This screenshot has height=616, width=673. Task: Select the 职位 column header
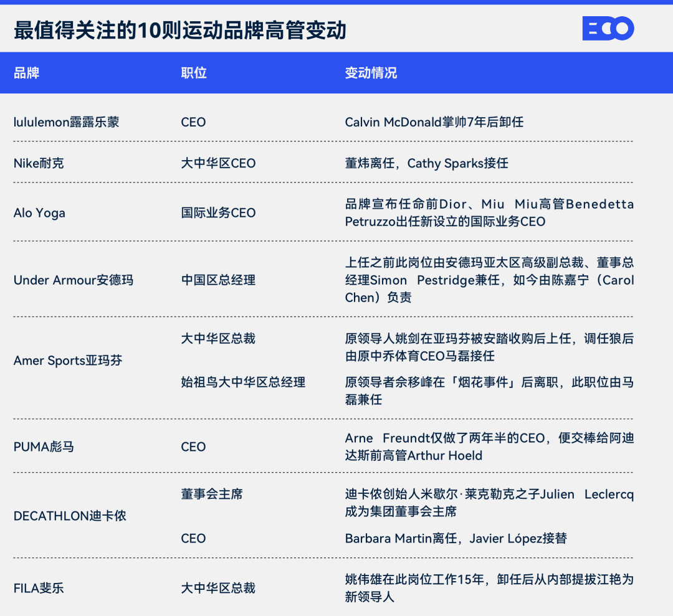click(194, 73)
